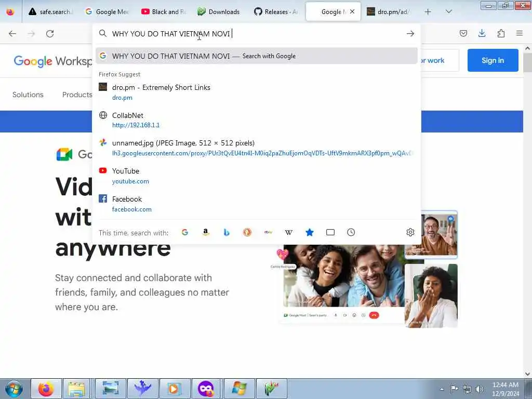The width and height of the screenshot is (532, 399).
Task: Open the Downloads panel icon
Action: pyautogui.click(x=482, y=33)
